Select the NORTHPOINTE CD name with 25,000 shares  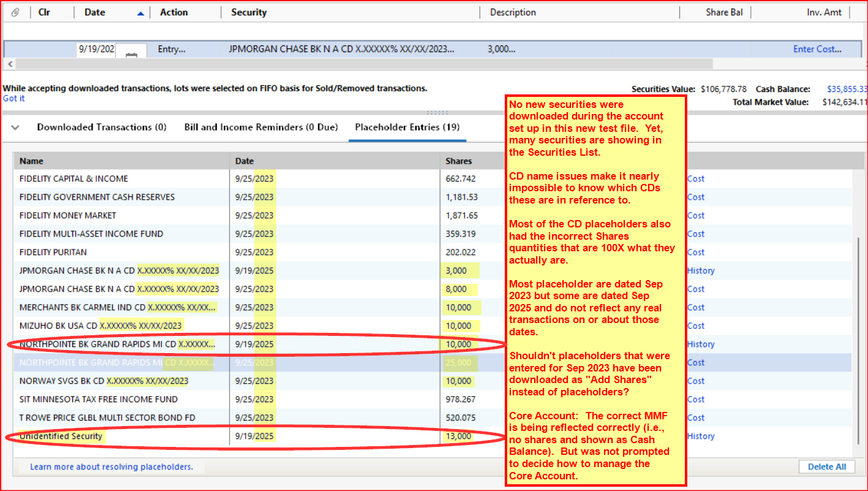point(117,363)
